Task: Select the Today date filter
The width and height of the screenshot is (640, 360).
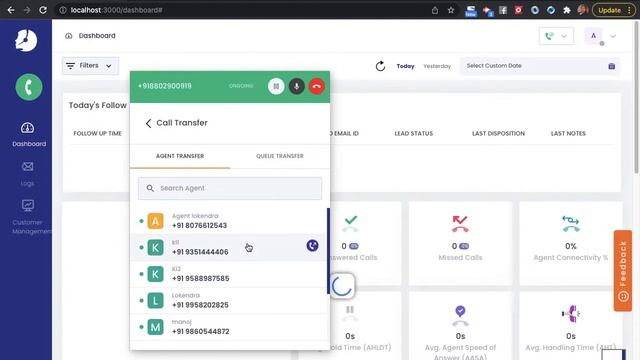Action: tap(405, 66)
